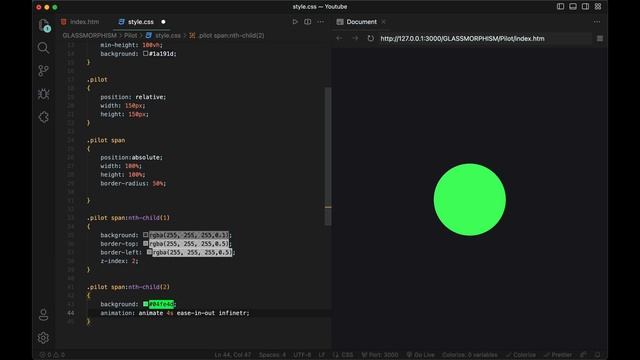This screenshot has height=360, width=640.
Task: Open the Run and Debug view
Action: (x=43, y=94)
